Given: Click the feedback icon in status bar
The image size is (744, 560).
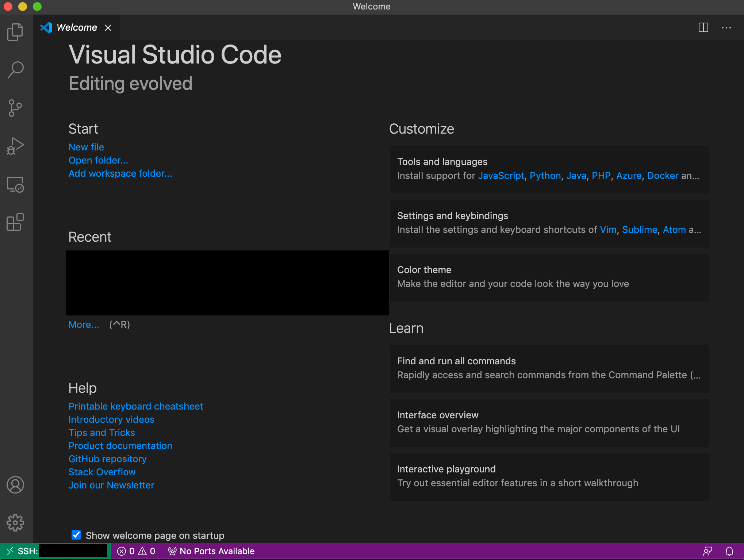Looking at the screenshot, I should (707, 551).
